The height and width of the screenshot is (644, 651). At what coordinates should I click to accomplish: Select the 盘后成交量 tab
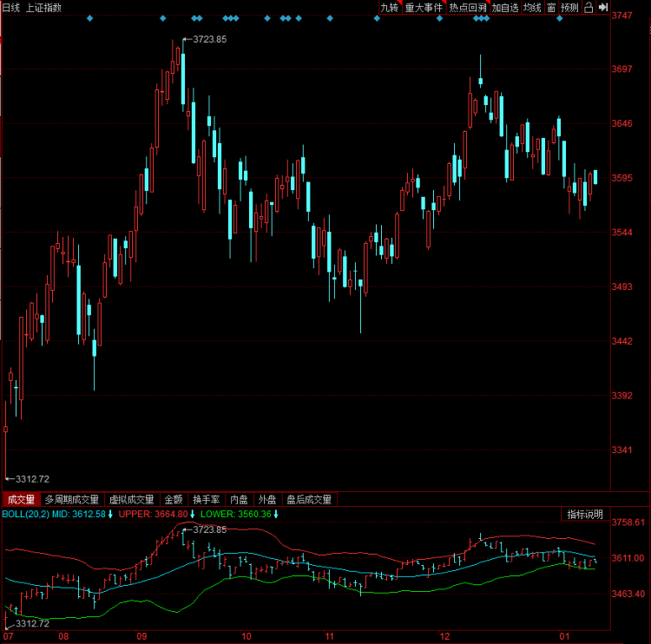tap(309, 500)
